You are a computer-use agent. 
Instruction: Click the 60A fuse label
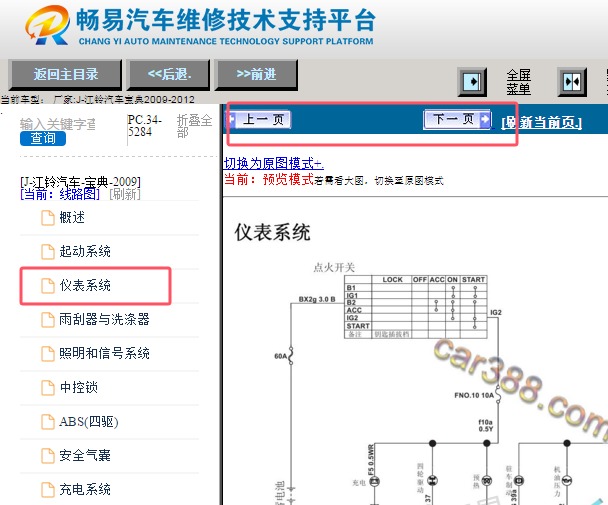point(280,356)
